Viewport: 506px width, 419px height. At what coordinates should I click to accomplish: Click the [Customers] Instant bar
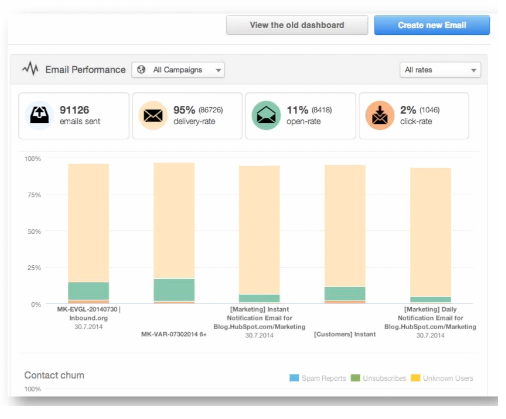click(x=345, y=234)
